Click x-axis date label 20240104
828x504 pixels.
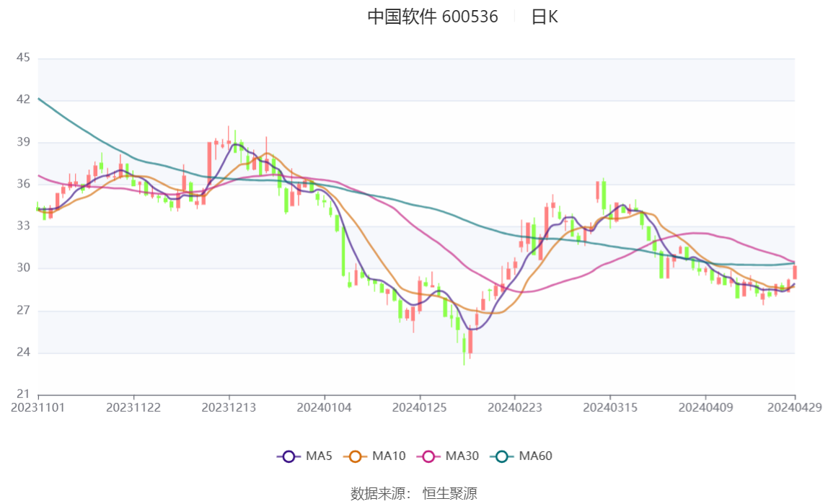click(x=324, y=407)
